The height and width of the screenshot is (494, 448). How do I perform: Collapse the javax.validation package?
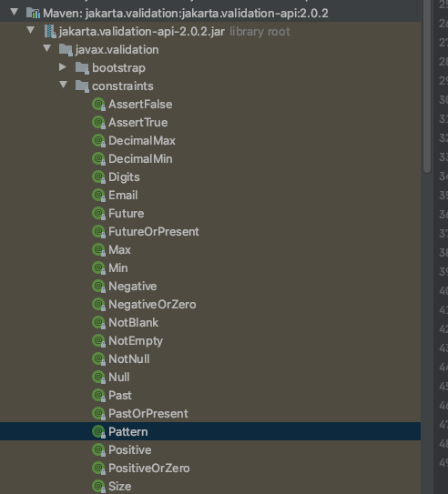[47, 49]
